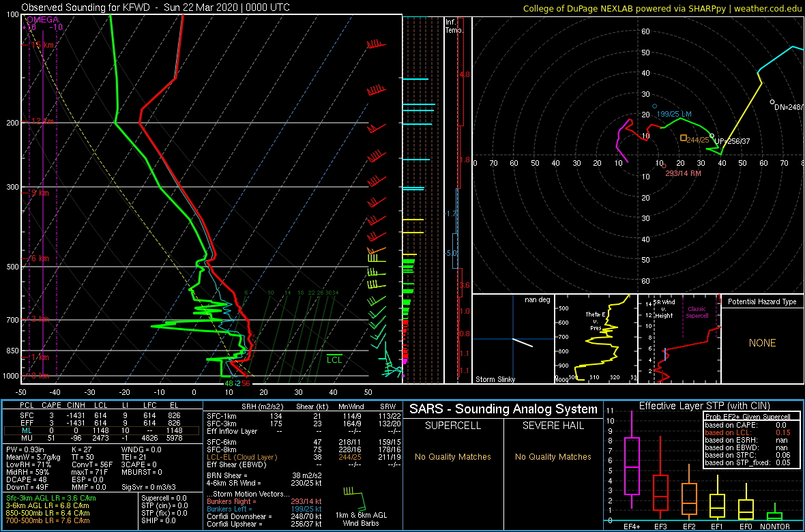This screenshot has height=532, width=805.
Task: Click the 'maxT = 71F' value
Action: (x=90, y=472)
